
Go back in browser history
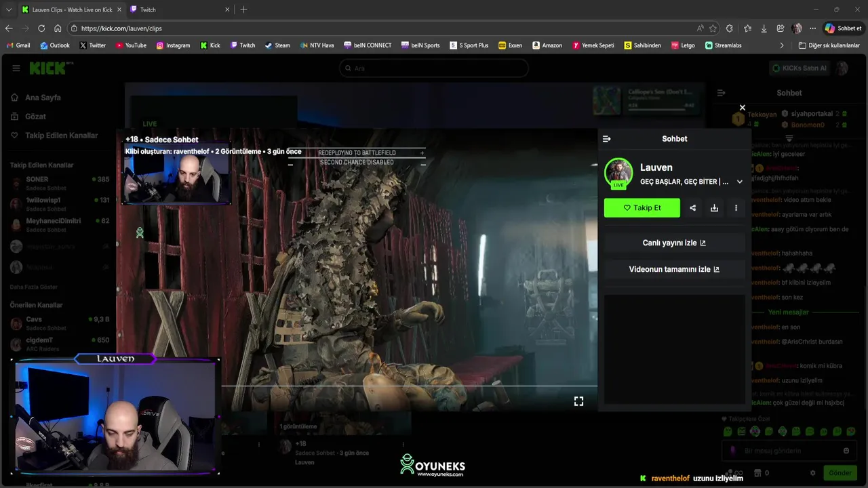click(x=9, y=28)
